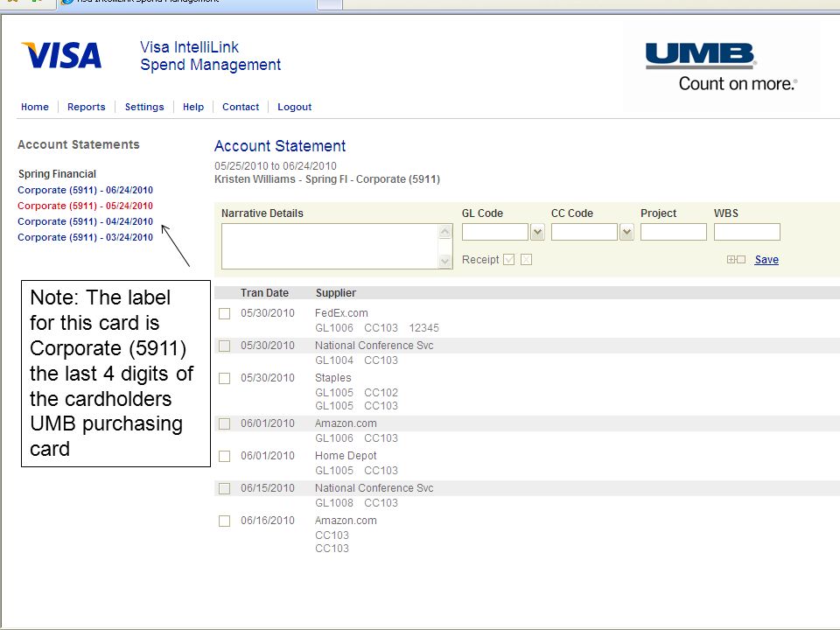The width and height of the screenshot is (840, 630).
Task: Click project code 12345 under FedEx.com
Action: click(x=423, y=328)
